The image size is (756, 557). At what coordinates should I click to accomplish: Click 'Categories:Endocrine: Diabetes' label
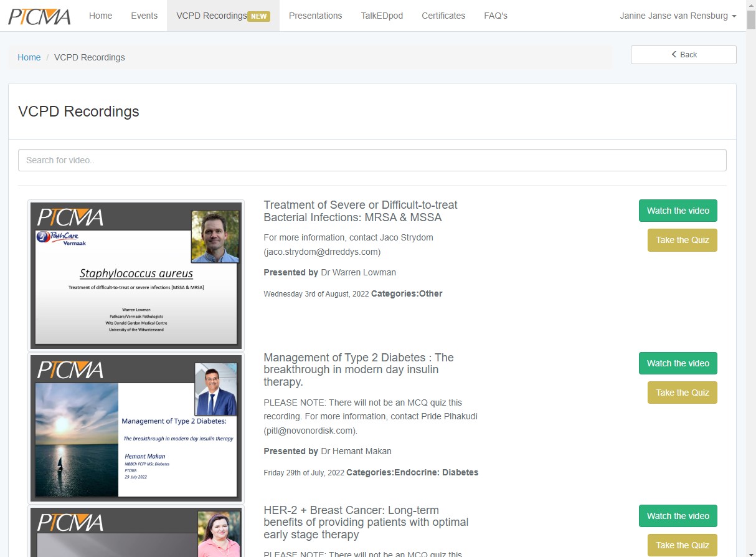[x=412, y=472]
